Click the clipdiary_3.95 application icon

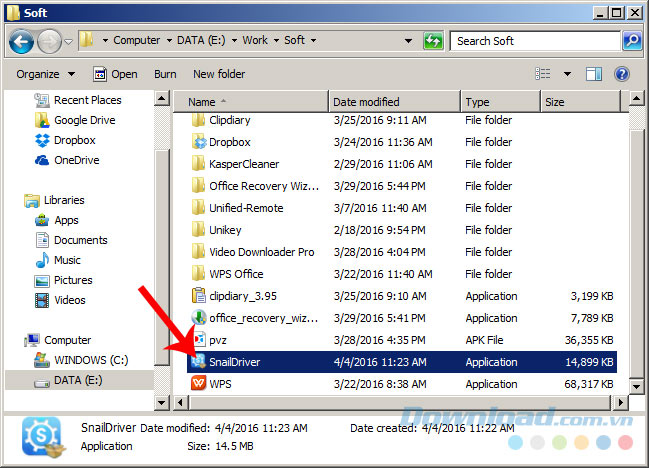click(199, 296)
